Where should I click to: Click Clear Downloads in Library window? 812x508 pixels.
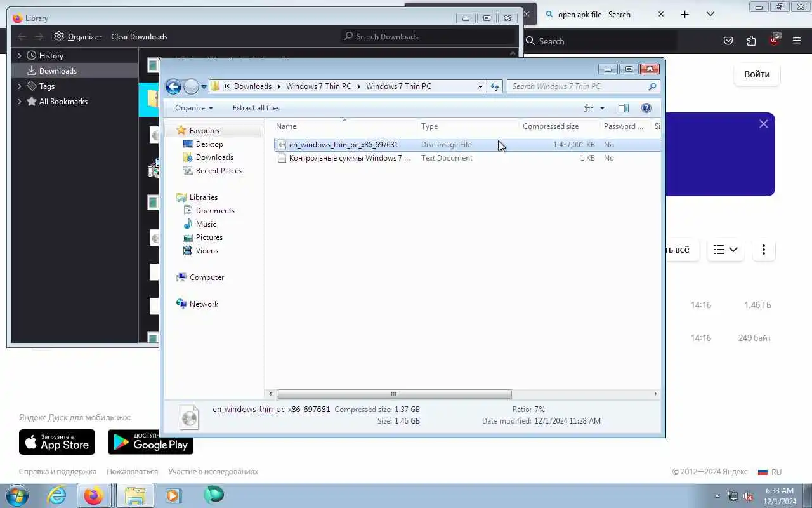(x=139, y=37)
